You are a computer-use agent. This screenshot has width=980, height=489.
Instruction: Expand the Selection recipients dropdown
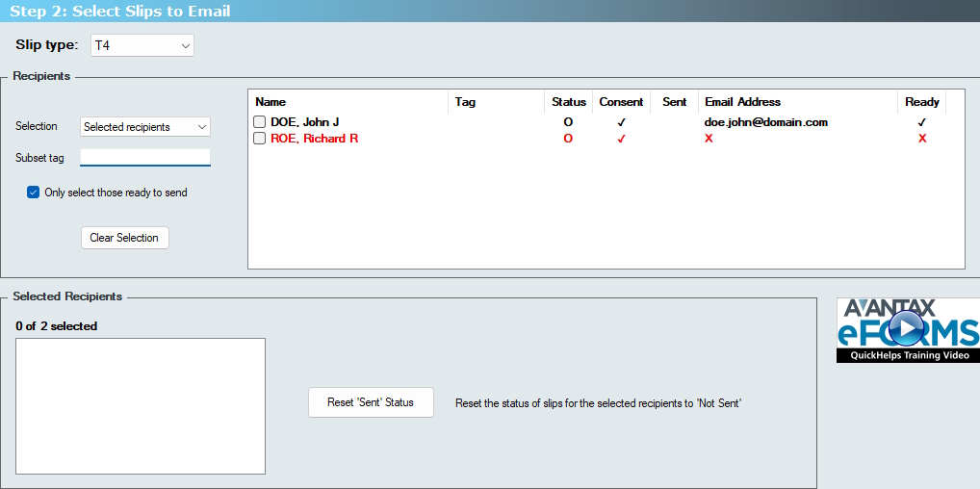145,127
